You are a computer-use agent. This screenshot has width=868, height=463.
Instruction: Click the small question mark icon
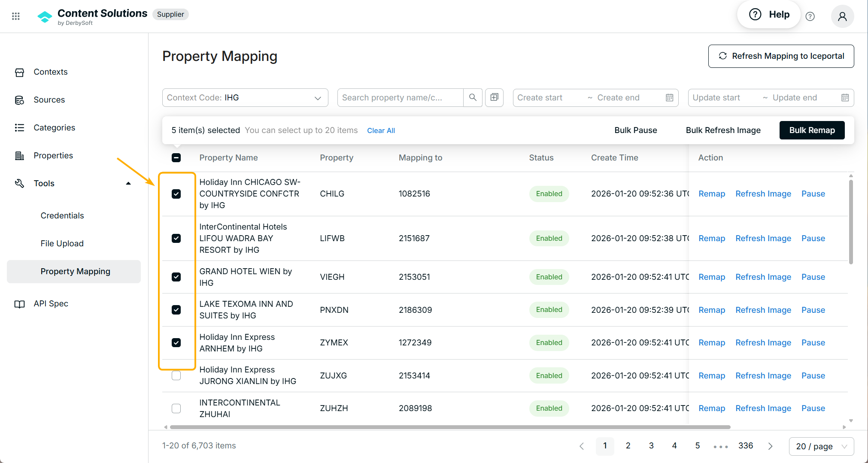click(x=810, y=16)
